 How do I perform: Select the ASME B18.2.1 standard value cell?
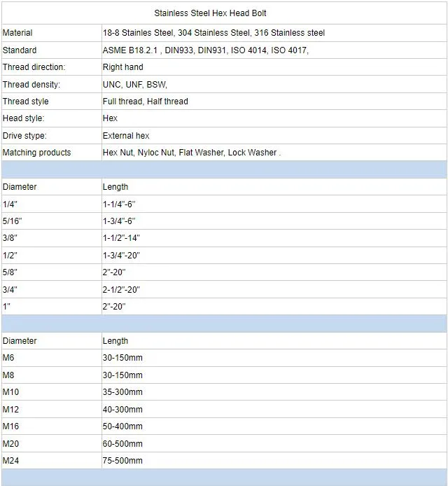[x=205, y=50]
